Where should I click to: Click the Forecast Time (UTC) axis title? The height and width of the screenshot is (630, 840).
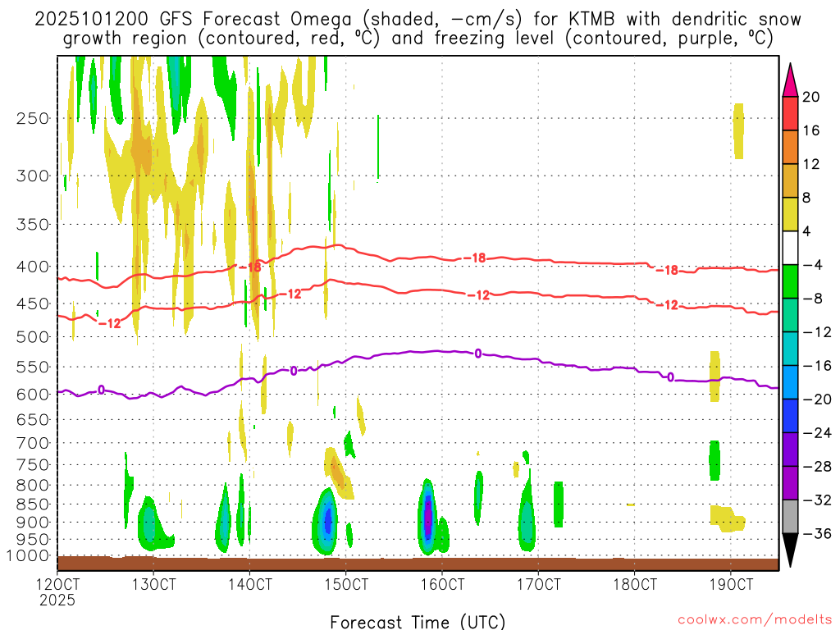[x=418, y=621]
